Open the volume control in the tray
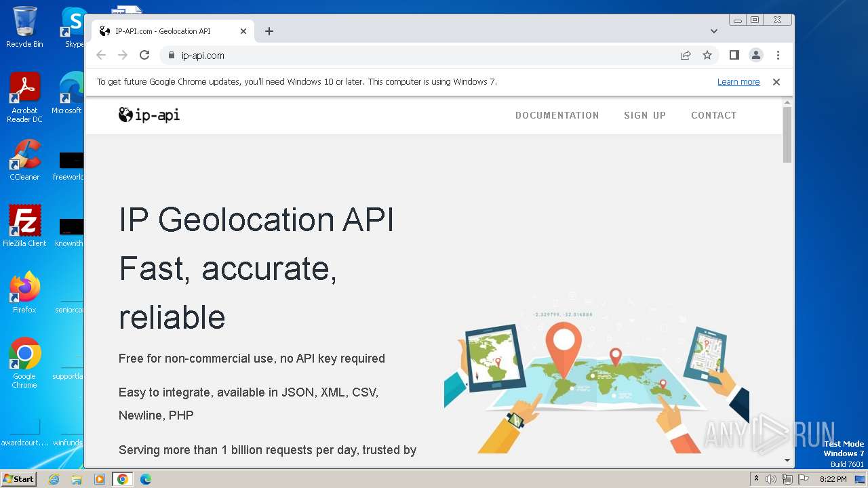The image size is (868, 488). pyautogui.click(x=771, y=479)
